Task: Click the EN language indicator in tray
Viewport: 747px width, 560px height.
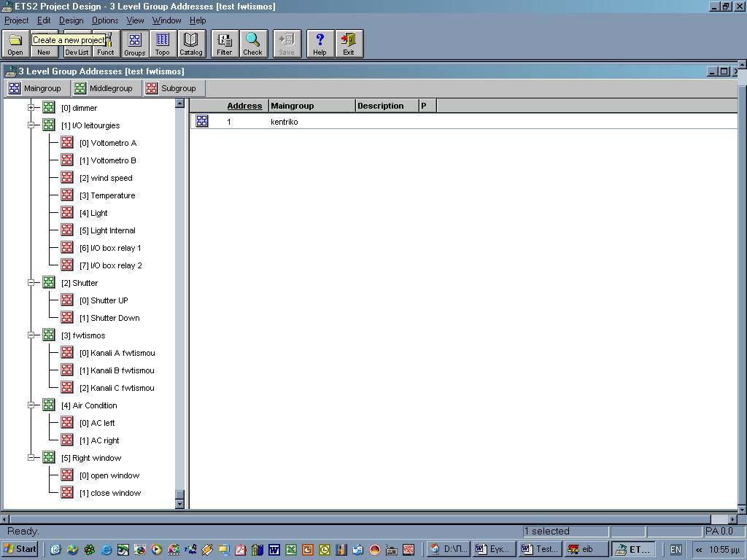Action: tap(676, 550)
